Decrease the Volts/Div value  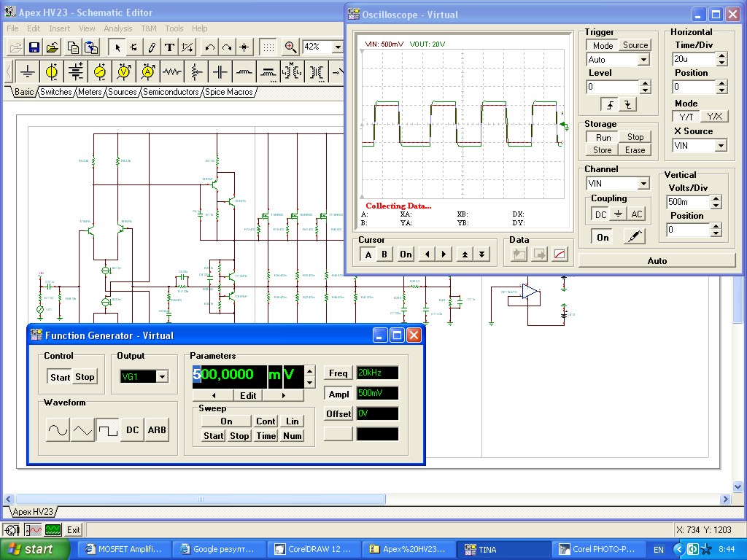[x=716, y=205]
